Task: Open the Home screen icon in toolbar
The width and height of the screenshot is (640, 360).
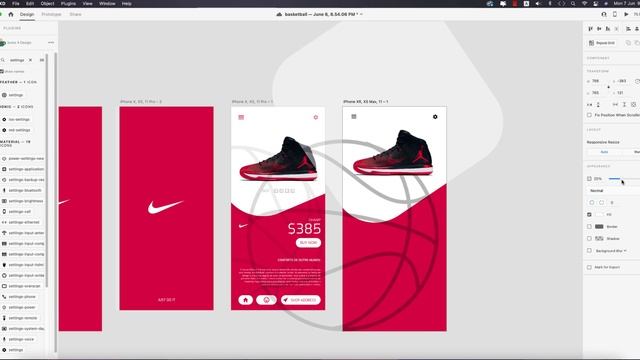Action: (11, 14)
